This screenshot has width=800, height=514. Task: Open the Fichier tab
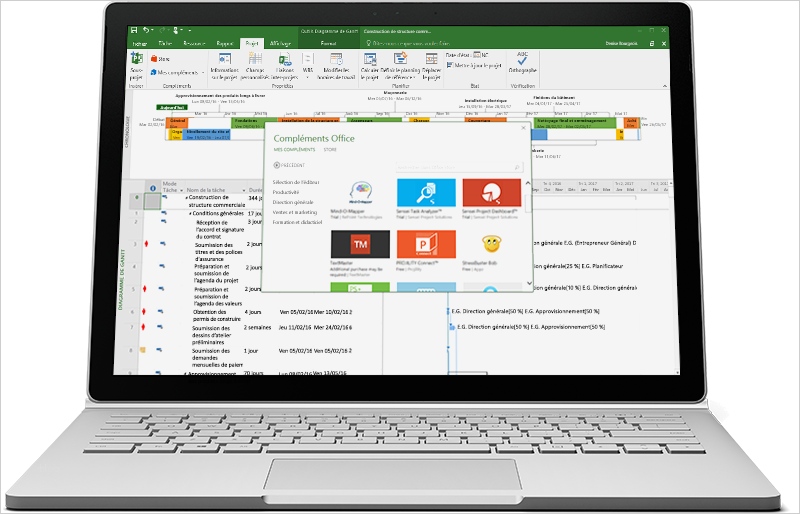click(x=139, y=44)
